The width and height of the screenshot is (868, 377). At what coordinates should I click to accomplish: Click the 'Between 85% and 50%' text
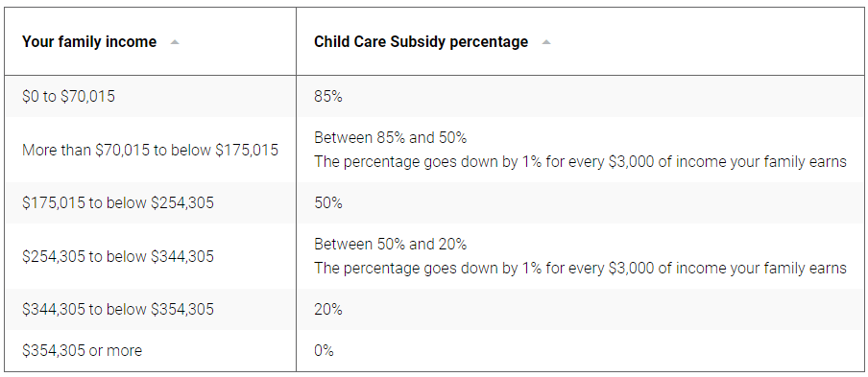[390, 137]
